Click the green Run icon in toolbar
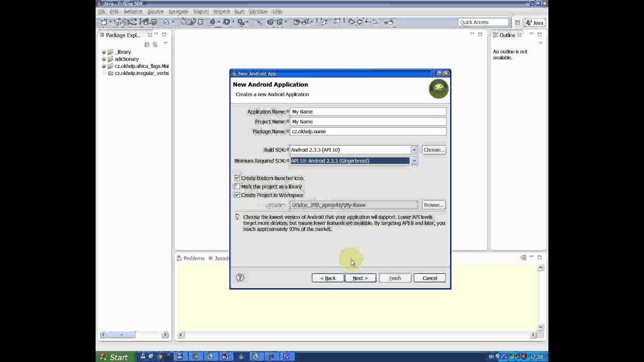 226,22
